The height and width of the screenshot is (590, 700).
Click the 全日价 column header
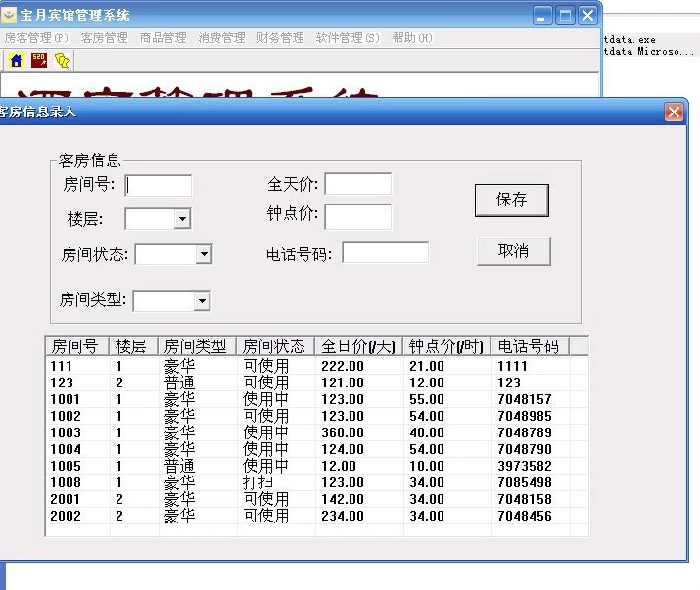(358, 346)
